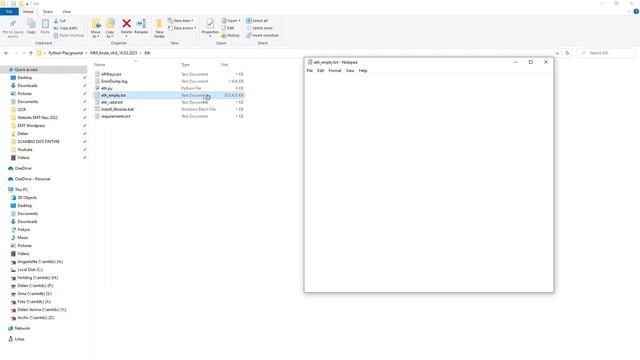
Task: Open 3D Objects under This PC
Action: tap(27, 198)
